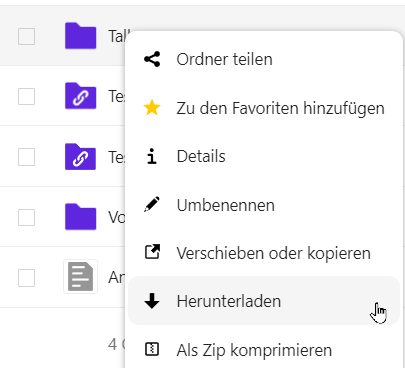Choose Ordner teilen from the context menu
The height and width of the screenshot is (368, 405).
[x=264, y=59]
